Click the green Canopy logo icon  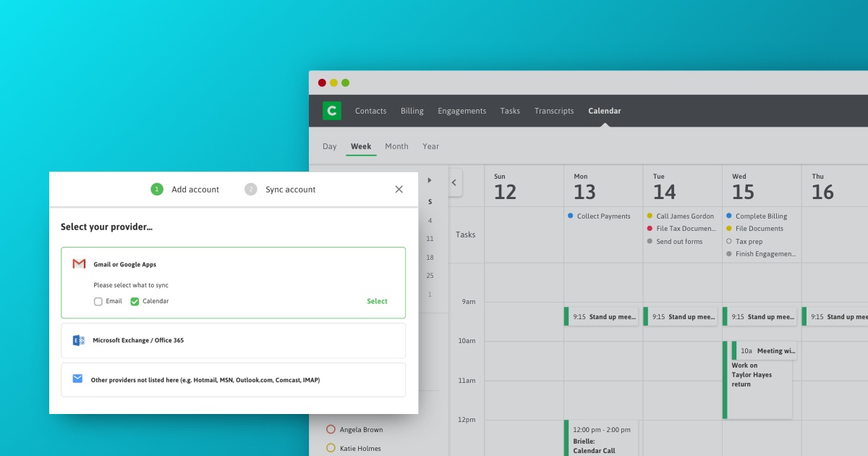point(332,111)
